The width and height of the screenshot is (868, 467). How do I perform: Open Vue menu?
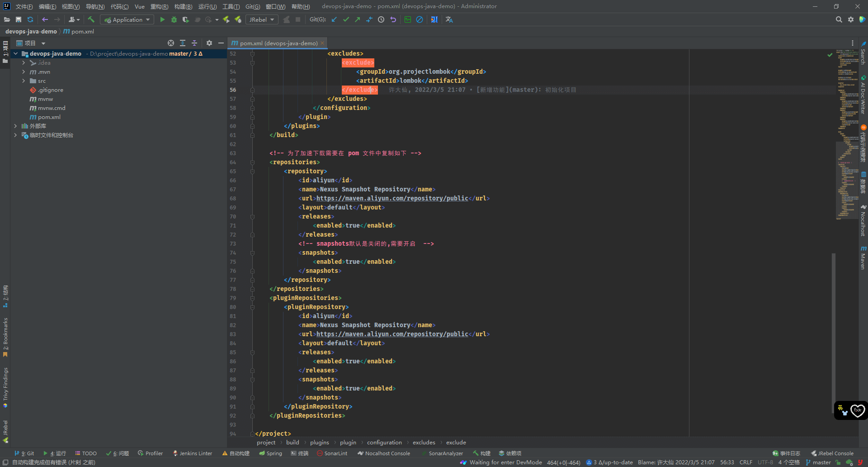(140, 6)
